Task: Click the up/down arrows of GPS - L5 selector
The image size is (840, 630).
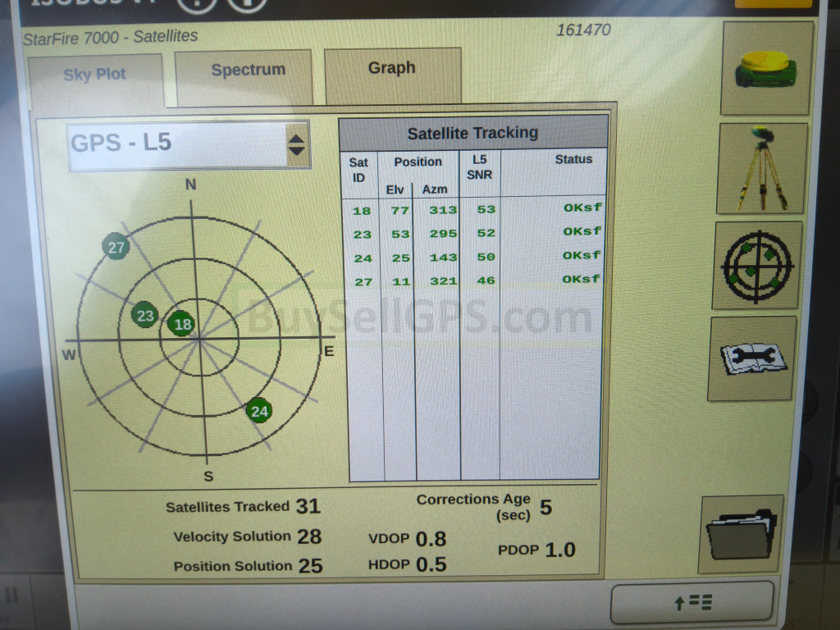Action: (297, 144)
